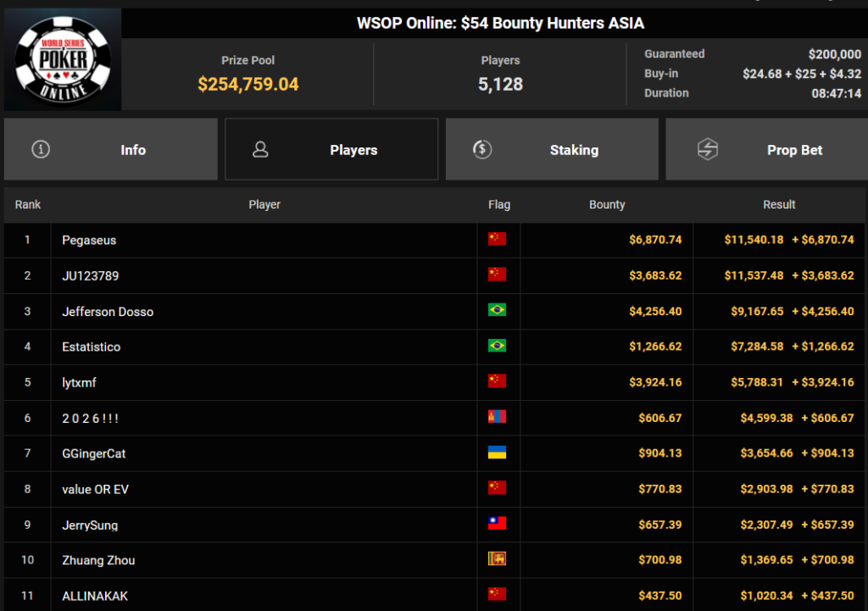Viewport: 868px width, 611px height.
Task: Click Jefferson Dosso's bounty $4,256.40
Action: (x=655, y=311)
